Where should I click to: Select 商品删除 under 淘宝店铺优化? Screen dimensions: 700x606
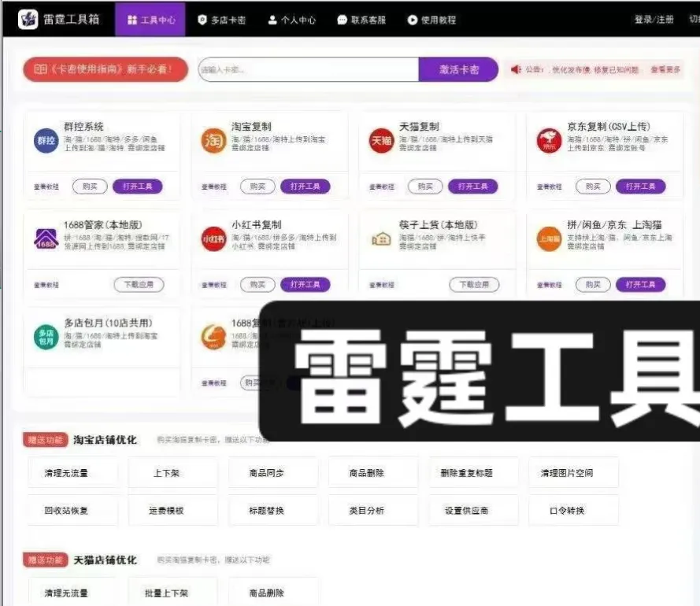[x=373, y=472]
